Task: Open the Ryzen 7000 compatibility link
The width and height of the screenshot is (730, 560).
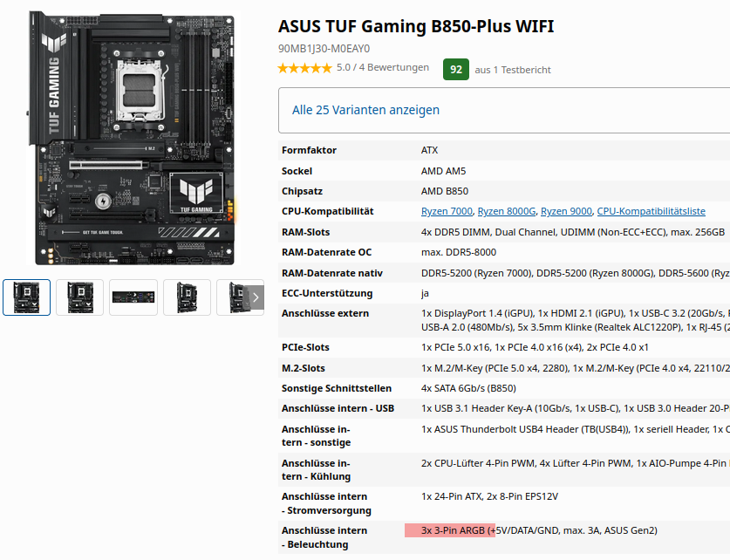Action: click(447, 211)
